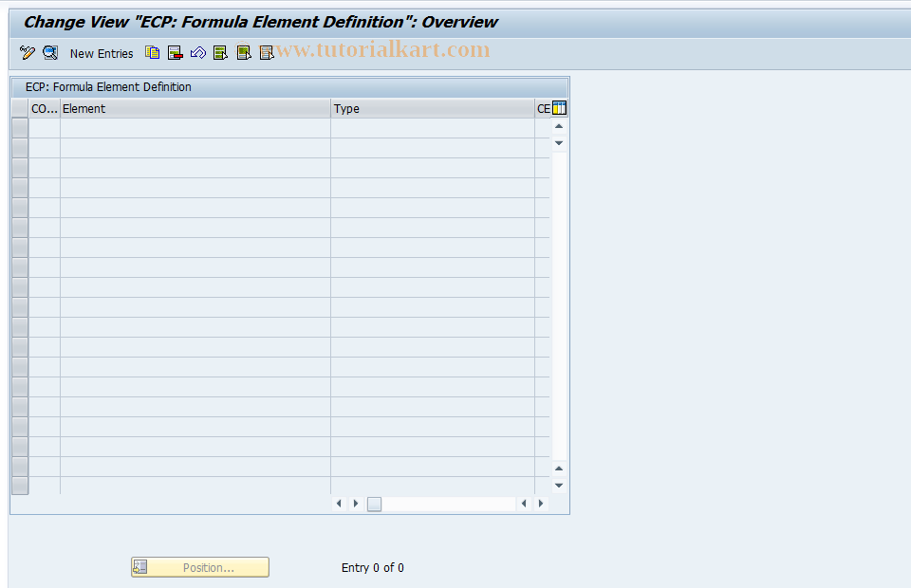Click the New Entries button
Viewport: 911px width, 588px height.
101,53
